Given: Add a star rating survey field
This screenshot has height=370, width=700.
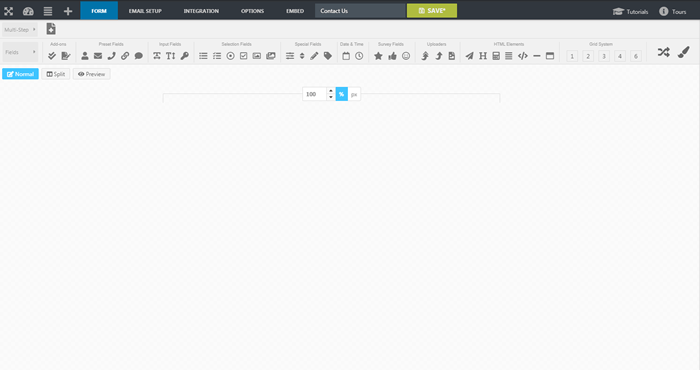Looking at the screenshot, I should point(378,56).
